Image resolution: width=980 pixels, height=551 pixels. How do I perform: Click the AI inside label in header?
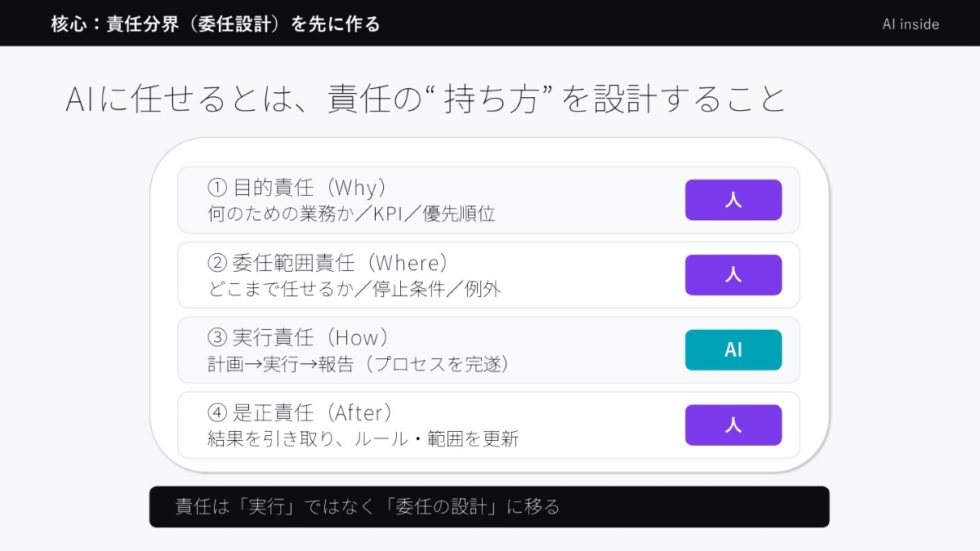(x=911, y=24)
